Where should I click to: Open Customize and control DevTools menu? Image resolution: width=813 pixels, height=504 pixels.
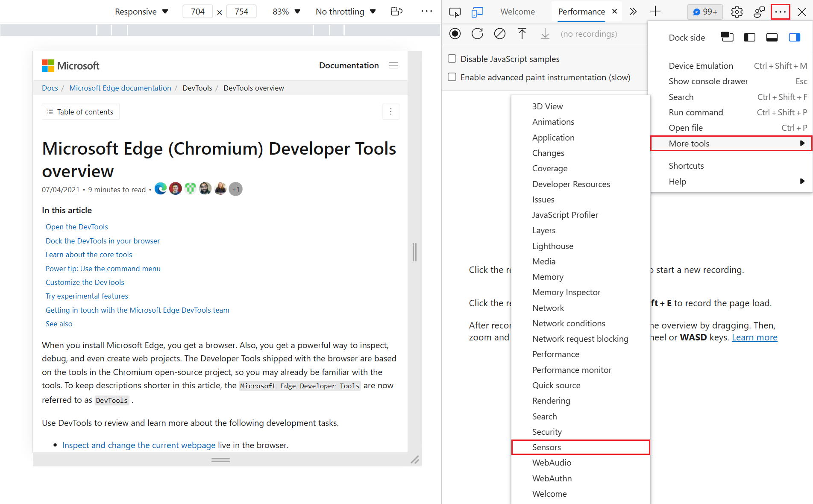[781, 12]
